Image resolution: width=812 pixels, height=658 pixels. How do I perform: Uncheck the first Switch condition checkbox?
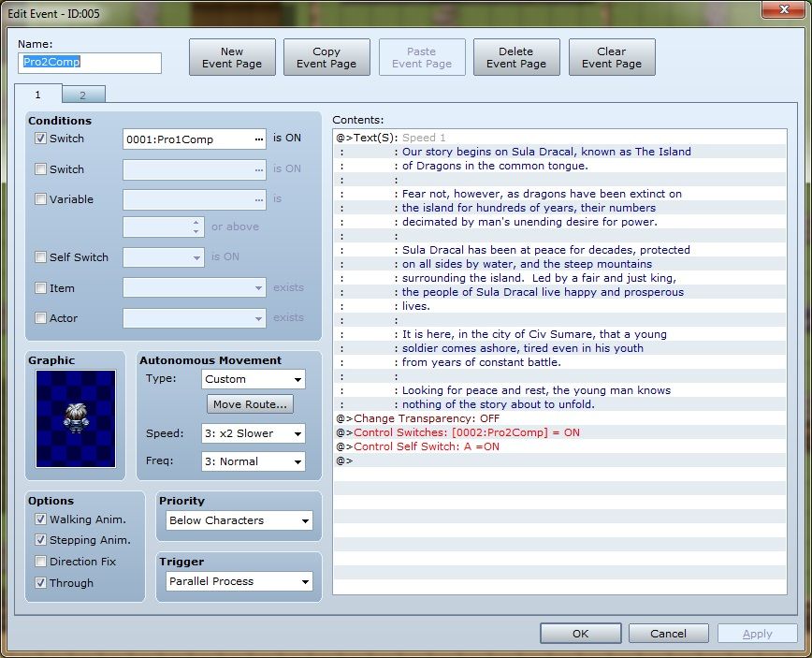(40, 139)
